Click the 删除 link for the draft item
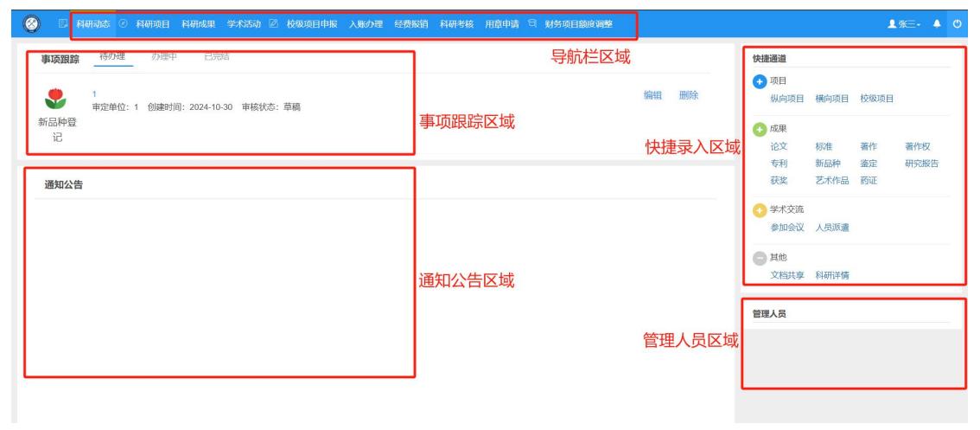Image resolution: width=980 pixels, height=430 pixels. coord(689,96)
